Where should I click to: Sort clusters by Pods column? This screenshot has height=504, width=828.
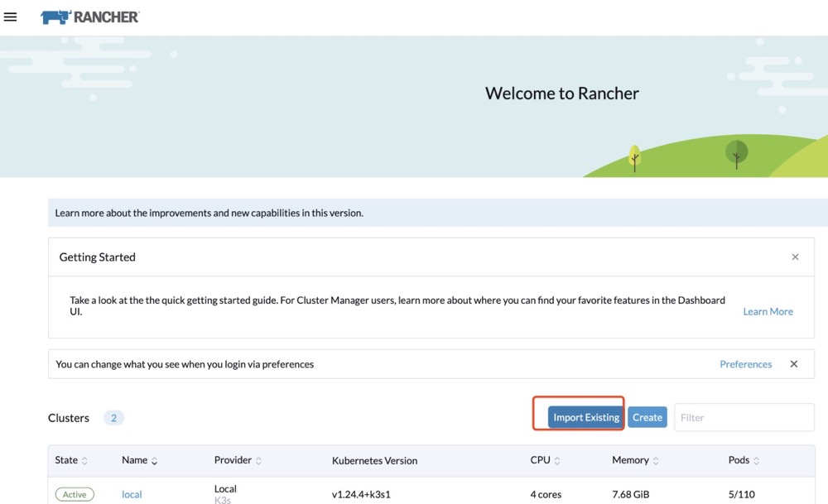(x=744, y=460)
